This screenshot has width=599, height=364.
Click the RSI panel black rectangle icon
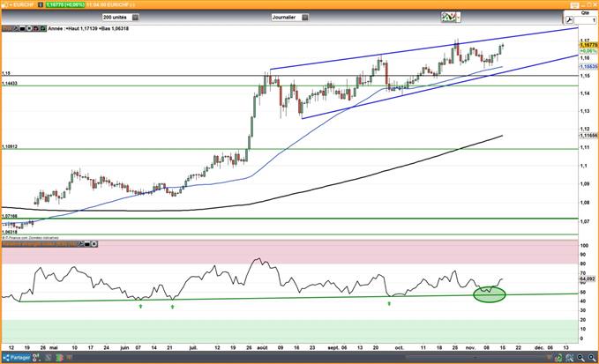[87, 243]
